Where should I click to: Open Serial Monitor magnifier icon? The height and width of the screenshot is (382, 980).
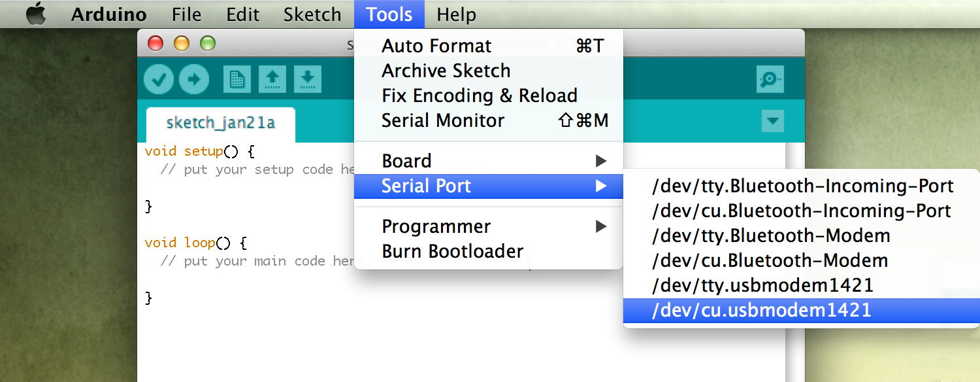tap(770, 80)
